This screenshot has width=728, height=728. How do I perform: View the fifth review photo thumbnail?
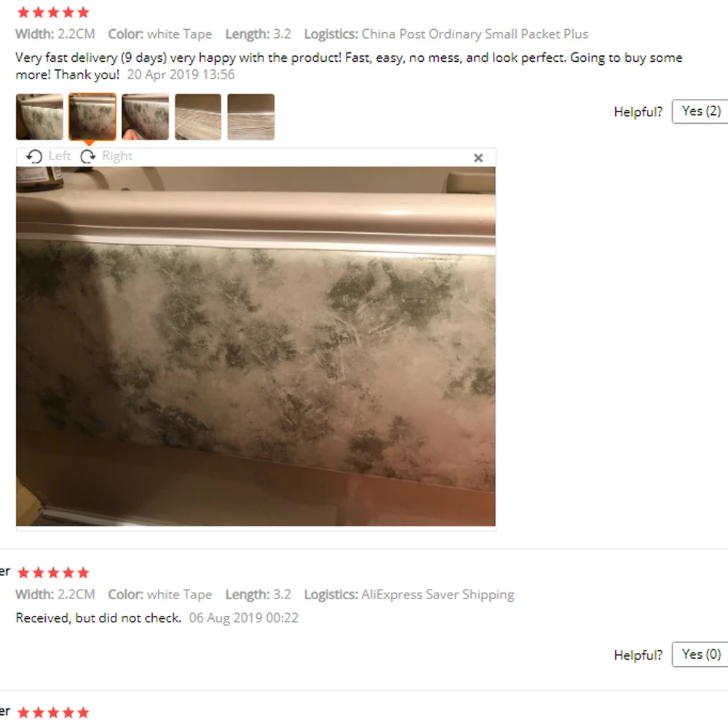click(251, 116)
